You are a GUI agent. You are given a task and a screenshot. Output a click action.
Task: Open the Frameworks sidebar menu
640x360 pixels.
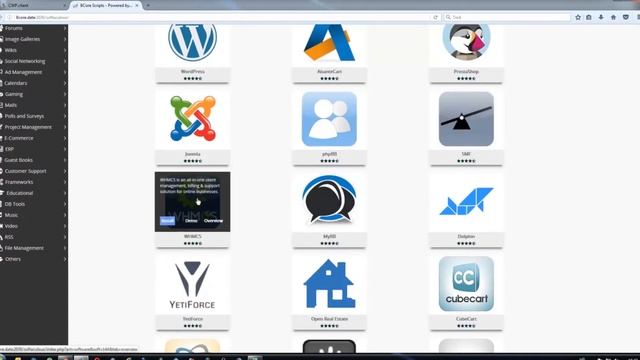coord(34,182)
